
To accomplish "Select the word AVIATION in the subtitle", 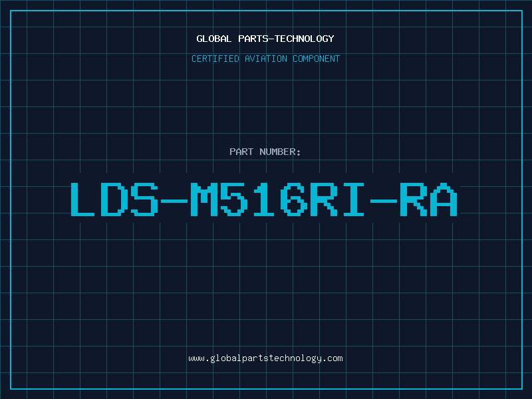I will [x=266, y=59].
